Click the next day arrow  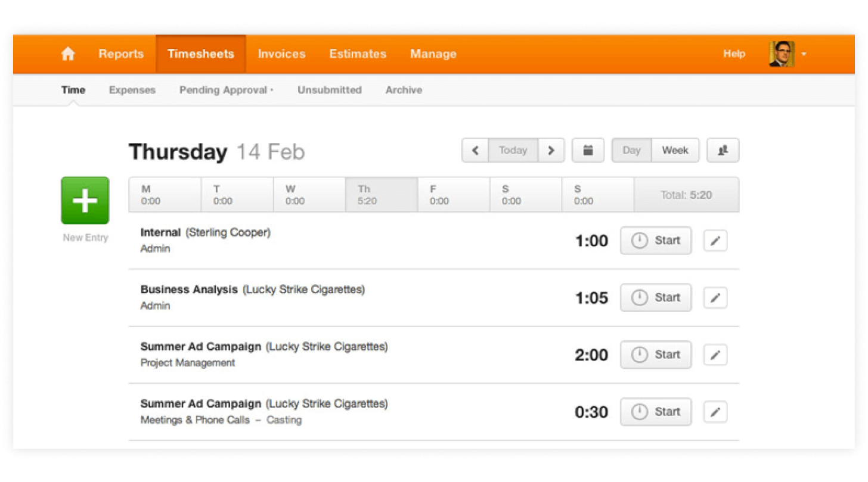551,150
